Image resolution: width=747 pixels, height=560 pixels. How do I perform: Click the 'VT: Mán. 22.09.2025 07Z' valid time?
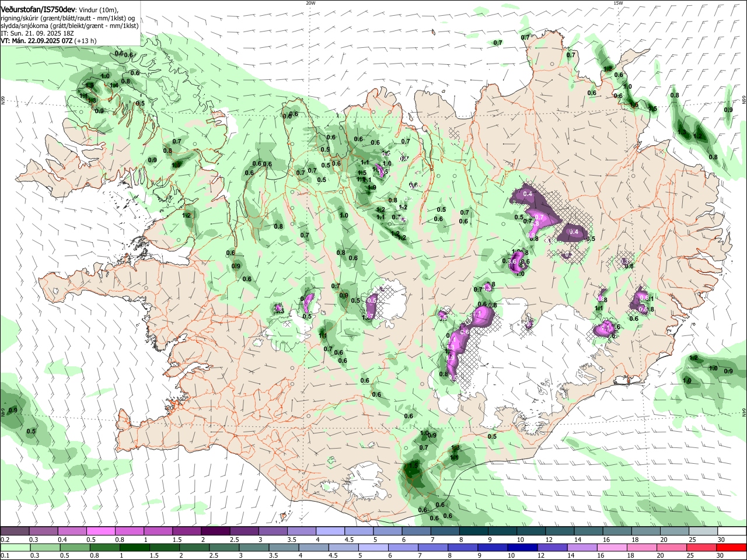(x=36, y=41)
